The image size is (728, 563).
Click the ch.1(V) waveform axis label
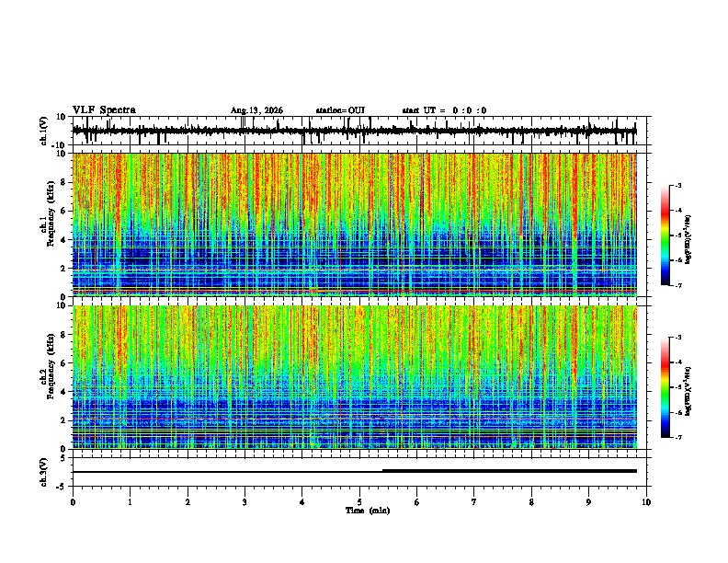[44, 131]
